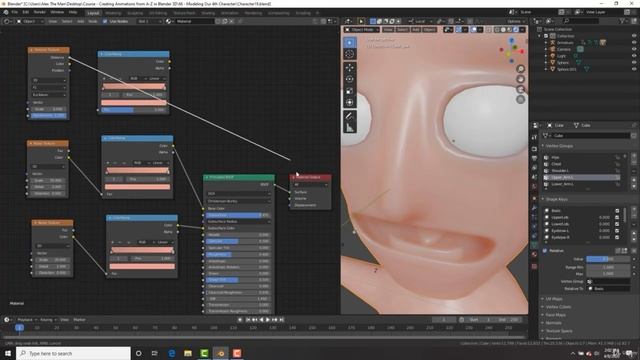Screen dimensions: 640x360
Task: Click the Material Output node header
Action: [310, 177]
